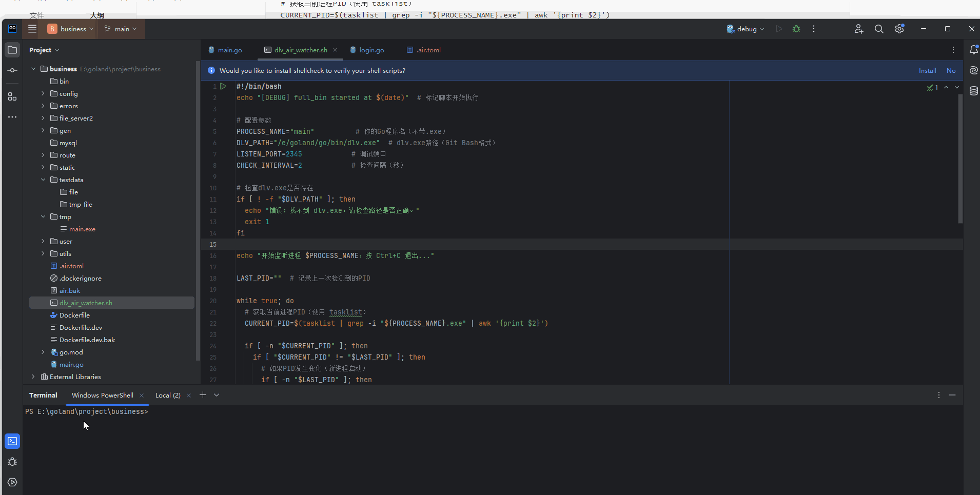This screenshot has height=495, width=980.
Task: Collapse the testdata folder
Action: pos(43,180)
